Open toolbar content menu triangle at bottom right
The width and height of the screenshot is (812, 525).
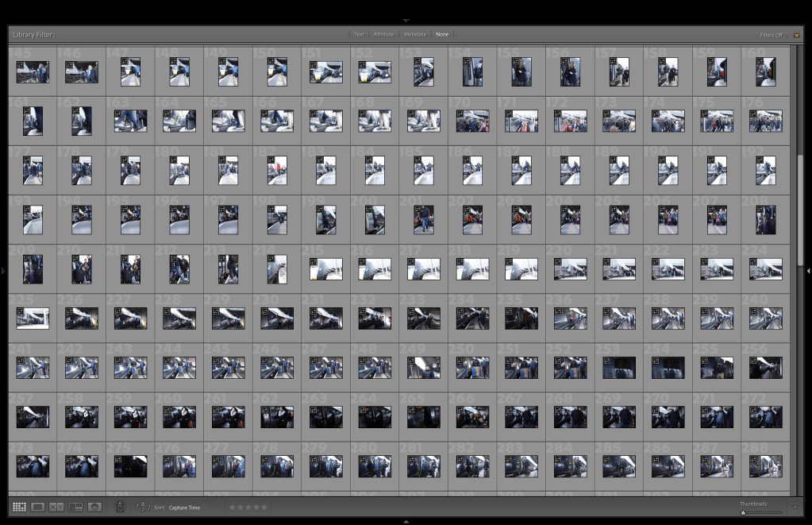[x=796, y=507]
